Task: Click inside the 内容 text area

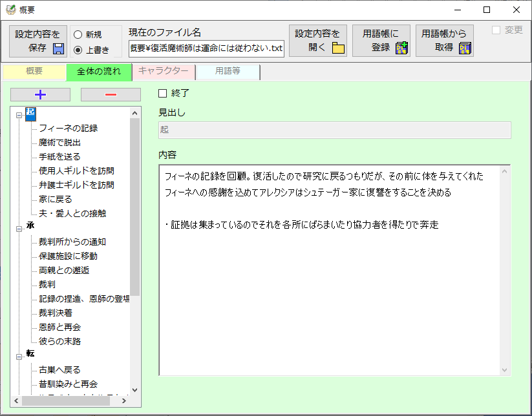Action: pyautogui.click(x=329, y=270)
